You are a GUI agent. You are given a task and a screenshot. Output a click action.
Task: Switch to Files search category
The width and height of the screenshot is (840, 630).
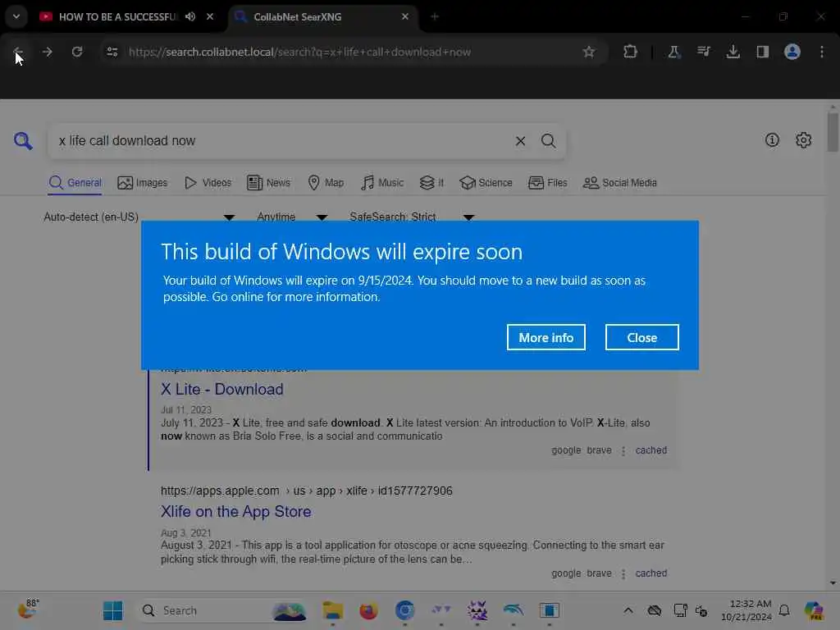click(547, 183)
